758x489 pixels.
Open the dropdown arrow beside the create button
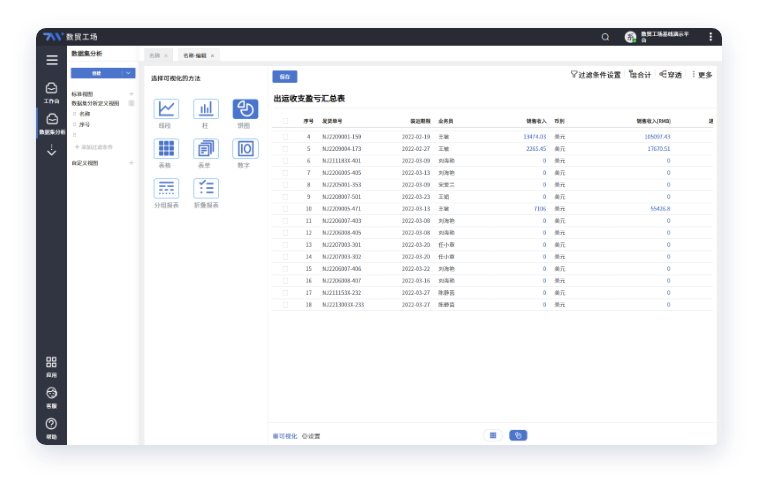point(128,73)
